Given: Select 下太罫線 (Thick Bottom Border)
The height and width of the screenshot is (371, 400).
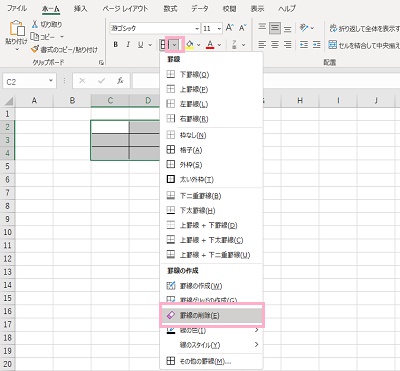Looking at the screenshot, I should [x=211, y=210].
